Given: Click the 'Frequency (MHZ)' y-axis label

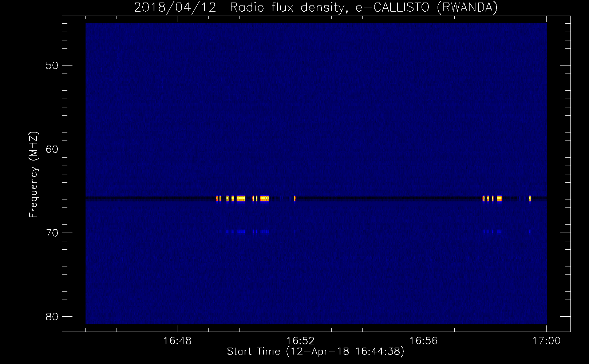Looking at the screenshot, I should (x=33, y=175).
